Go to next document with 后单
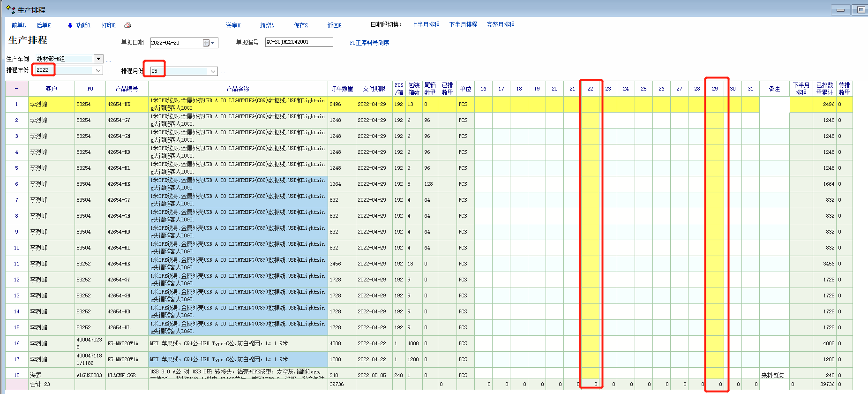This screenshot has width=868, height=394. (44, 25)
